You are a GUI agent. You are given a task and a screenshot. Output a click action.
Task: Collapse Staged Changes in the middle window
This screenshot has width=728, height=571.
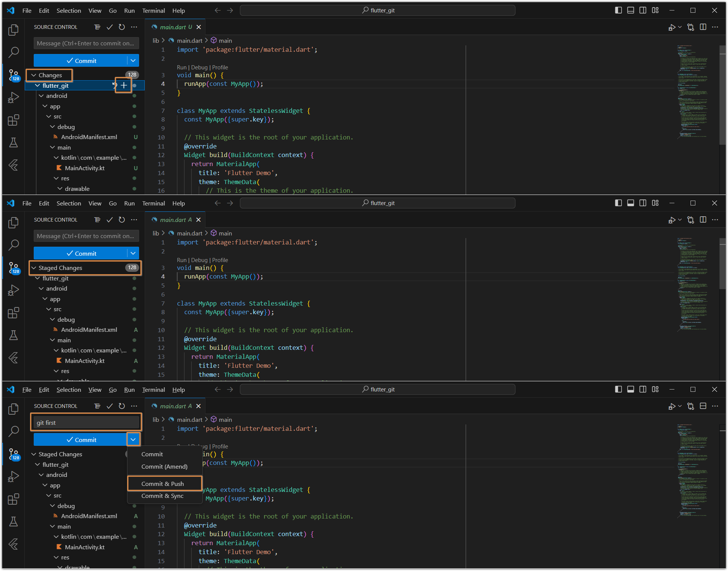(x=60, y=268)
